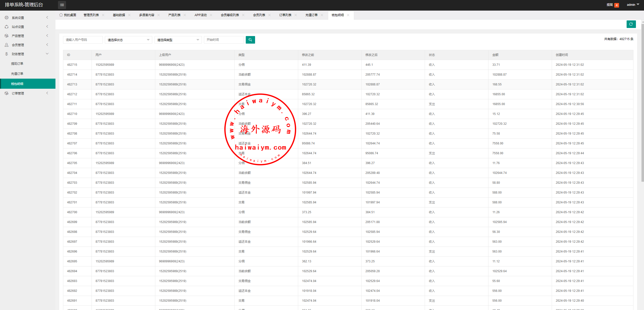The height and width of the screenshot is (310, 644).
Task: Click the vertical page scrollbar
Action: coord(642,102)
